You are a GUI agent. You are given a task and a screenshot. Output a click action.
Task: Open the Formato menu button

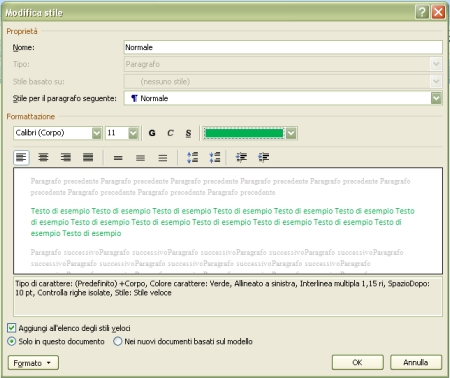(x=33, y=363)
